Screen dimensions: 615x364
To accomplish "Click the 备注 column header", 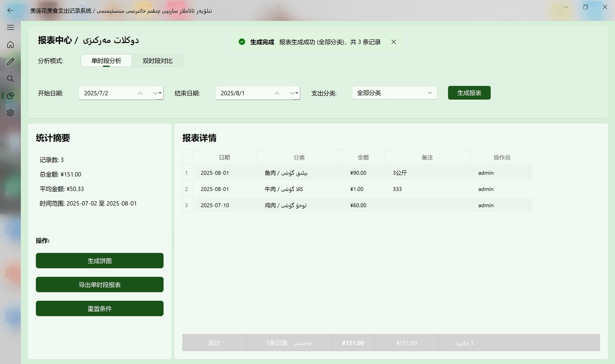I will (x=427, y=157).
